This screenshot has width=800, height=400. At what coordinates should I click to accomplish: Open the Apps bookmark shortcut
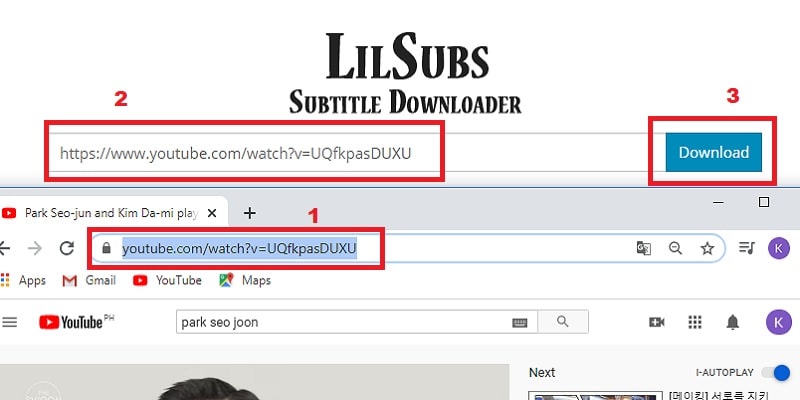[23, 280]
